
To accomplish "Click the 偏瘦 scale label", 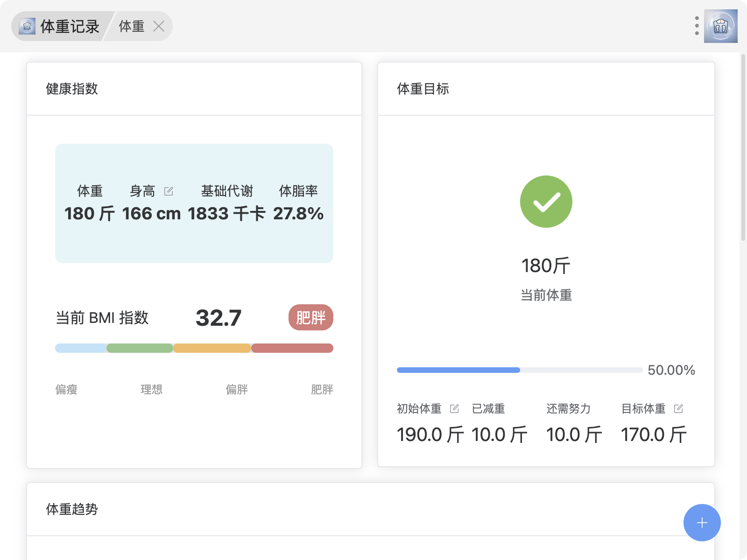I will [x=66, y=389].
